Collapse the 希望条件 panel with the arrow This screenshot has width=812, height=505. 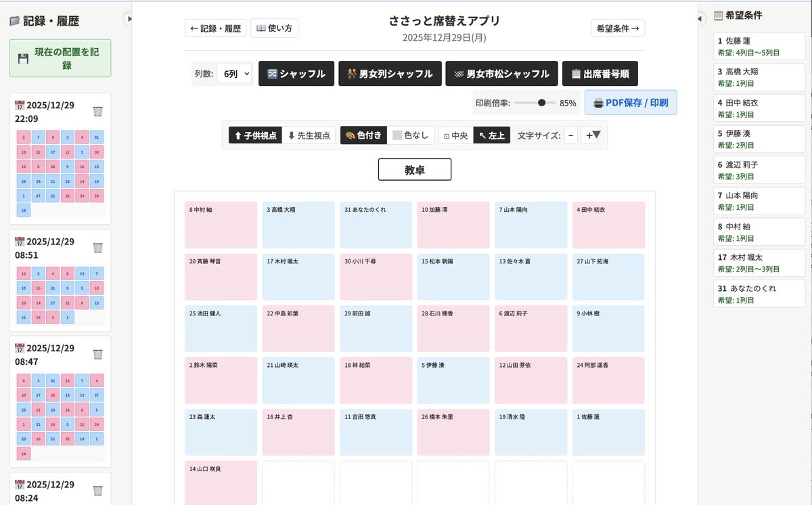pyautogui.click(x=699, y=19)
